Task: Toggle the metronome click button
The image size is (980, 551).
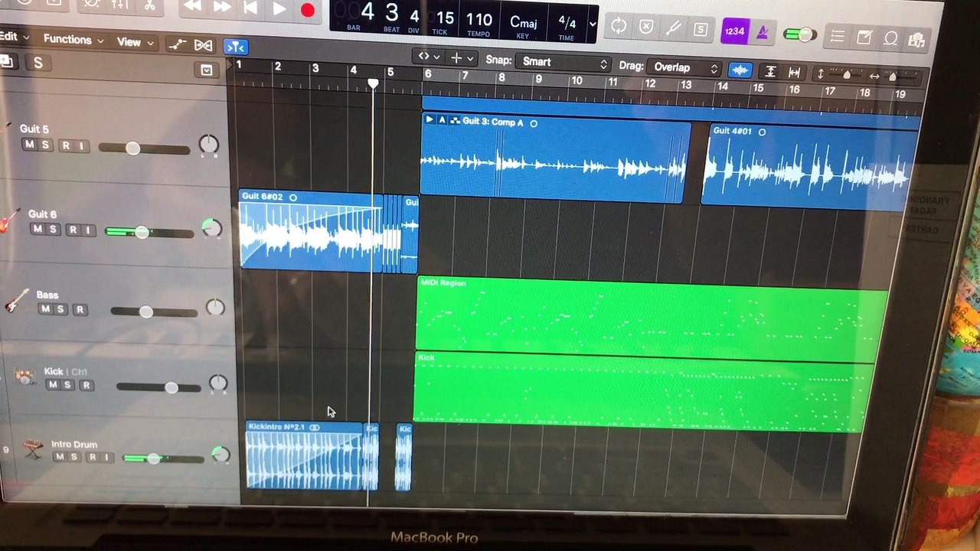Action: click(763, 33)
